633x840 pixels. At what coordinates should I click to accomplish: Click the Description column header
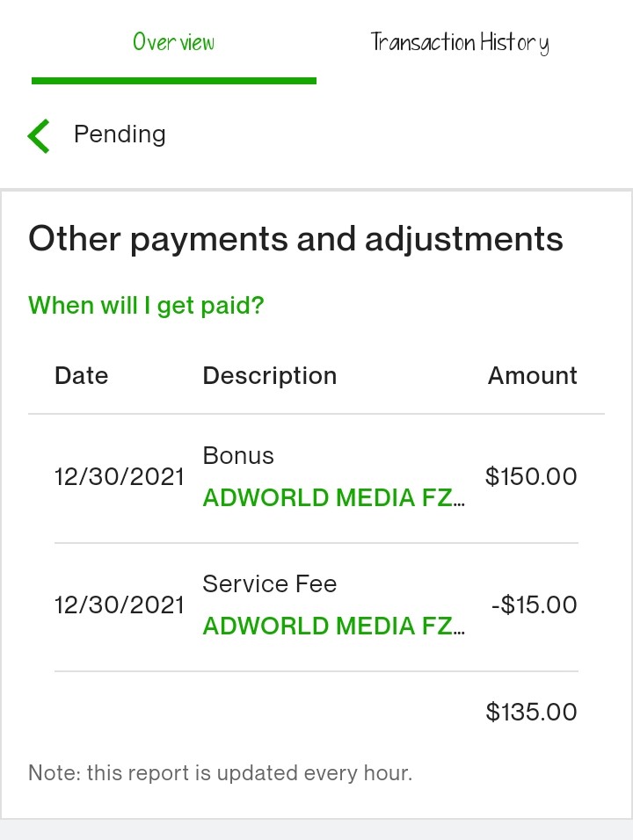click(x=270, y=376)
